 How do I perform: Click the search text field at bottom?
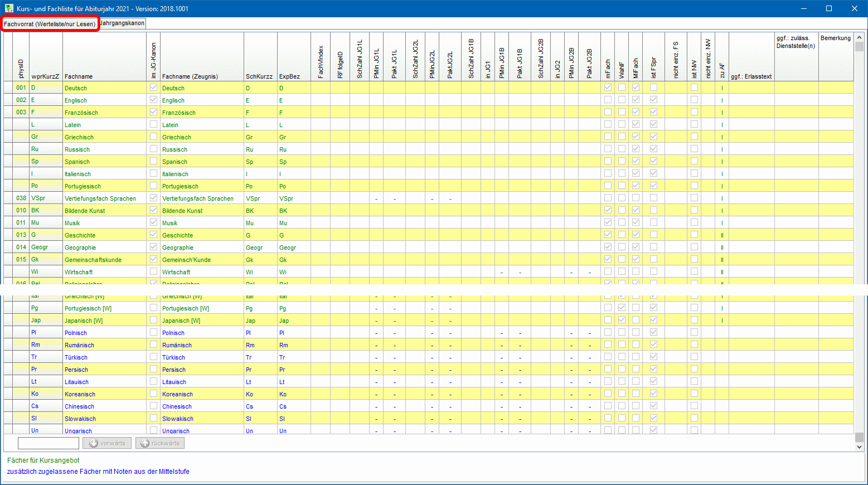[x=49, y=443]
